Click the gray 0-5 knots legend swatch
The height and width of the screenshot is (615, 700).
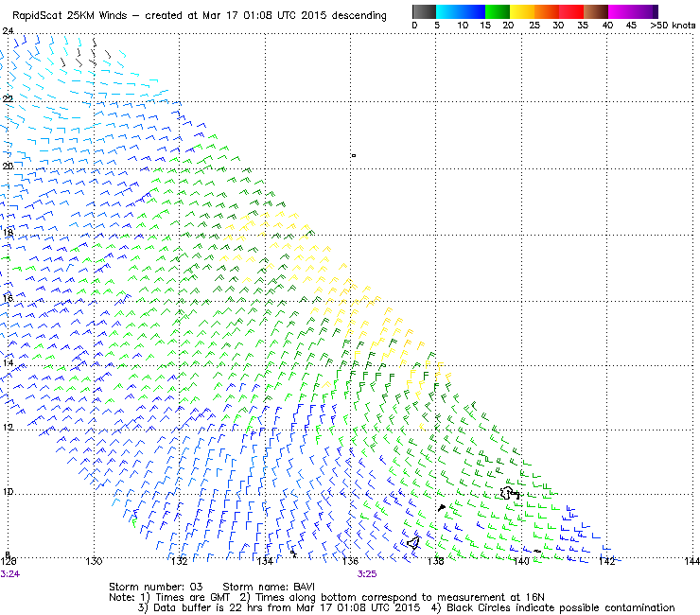[x=424, y=11]
